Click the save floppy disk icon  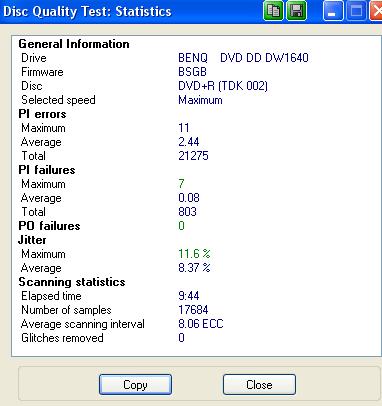[x=296, y=11]
